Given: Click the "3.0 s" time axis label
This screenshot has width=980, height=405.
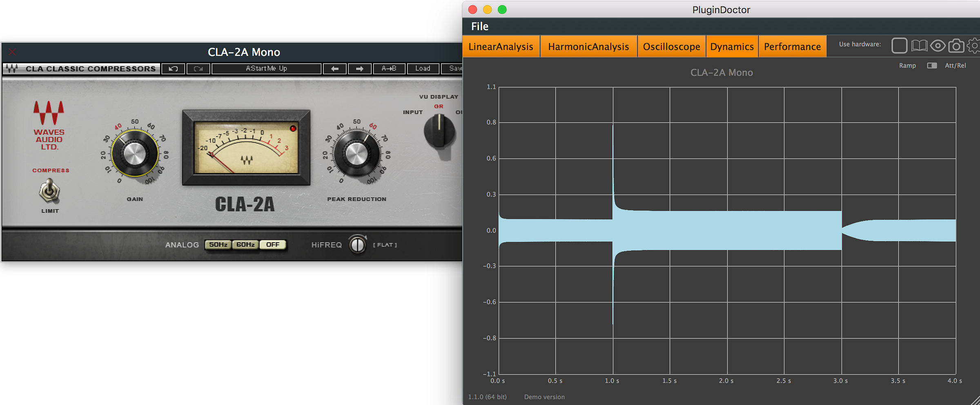Looking at the screenshot, I should (x=840, y=381).
